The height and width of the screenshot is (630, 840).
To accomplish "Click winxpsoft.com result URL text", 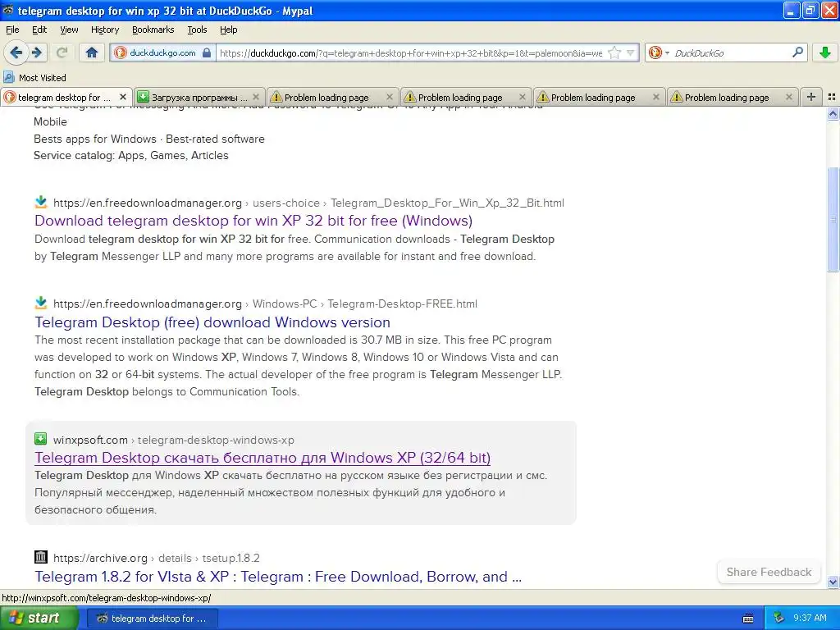I will [174, 440].
